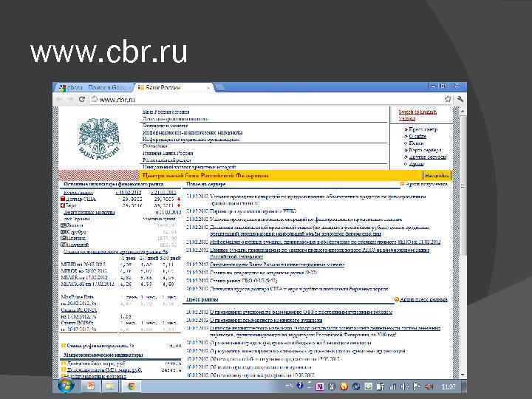The height and width of the screenshot is (399, 532).
Task: Click the MosPrime Rate row label
Action: click(x=77, y=297)
